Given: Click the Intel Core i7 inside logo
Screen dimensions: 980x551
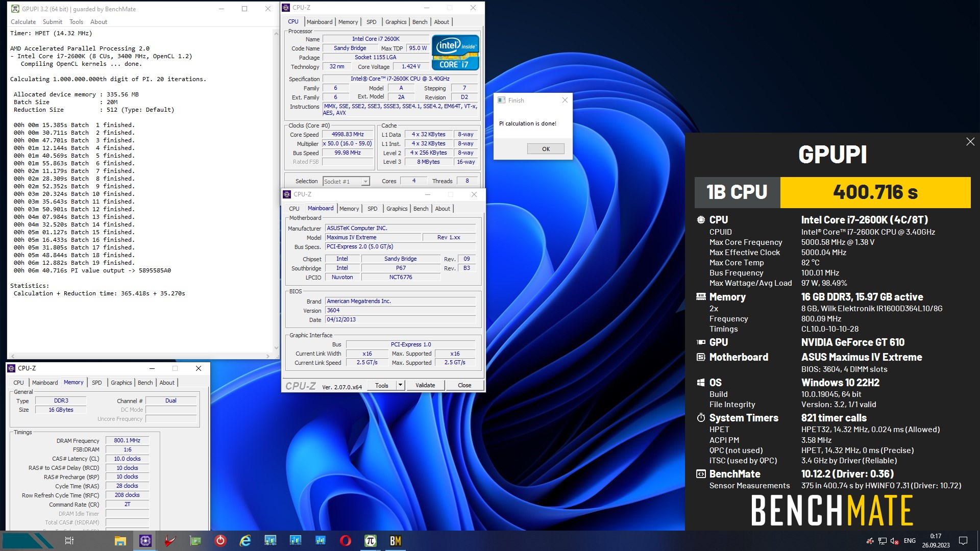Looking at the screenshot, I should click(x=455, y=53).
